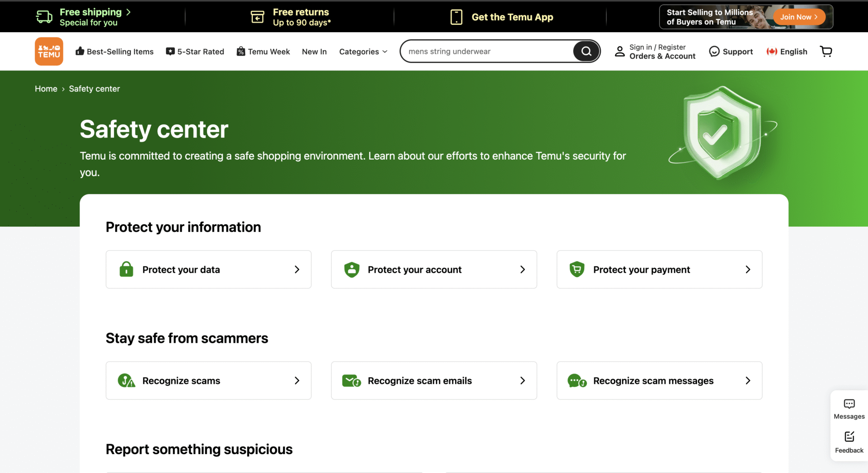Go to the New In section
Screen dimensions: 868x473
coord(314,52)
